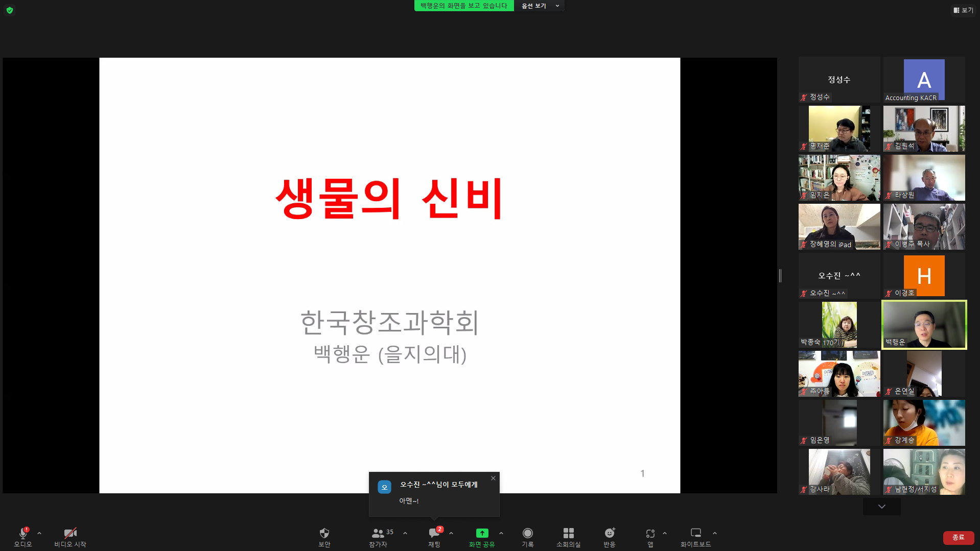980x551 pixels.
Task: Select 강사라 video thumbnail
Action: point(839,472)
